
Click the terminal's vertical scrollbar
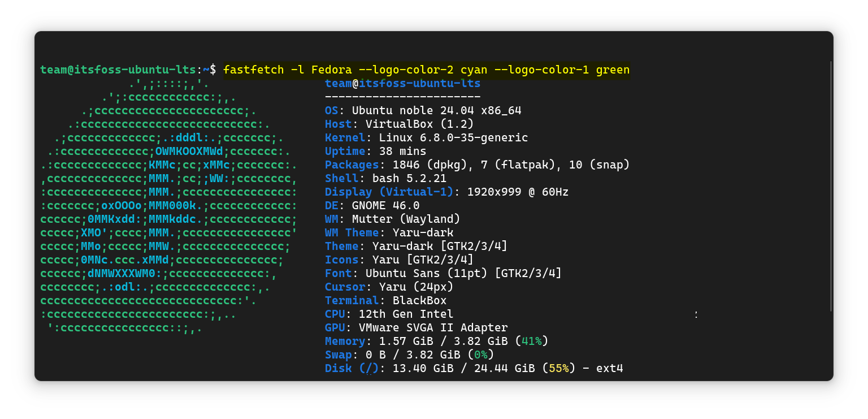pos(830,187)
